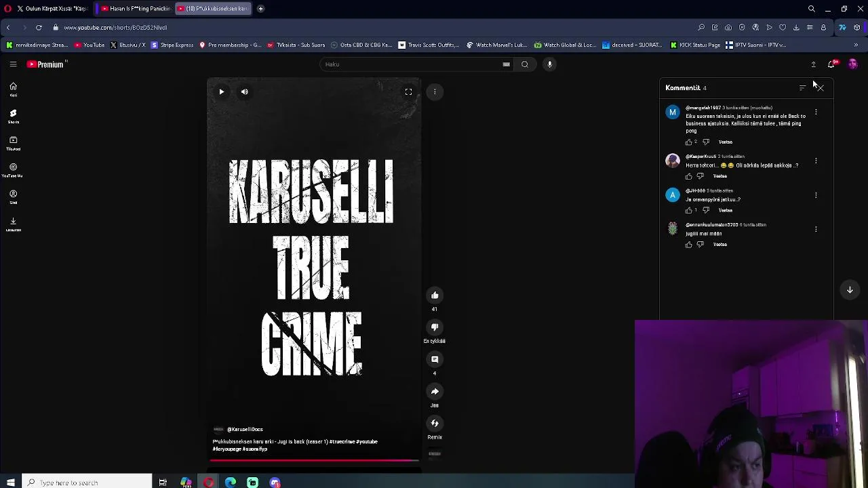The height and width of the screenshot is (488, 868).
Task: Open TVkaista - Sub Suora bookmark
Action: pos(296,45)
